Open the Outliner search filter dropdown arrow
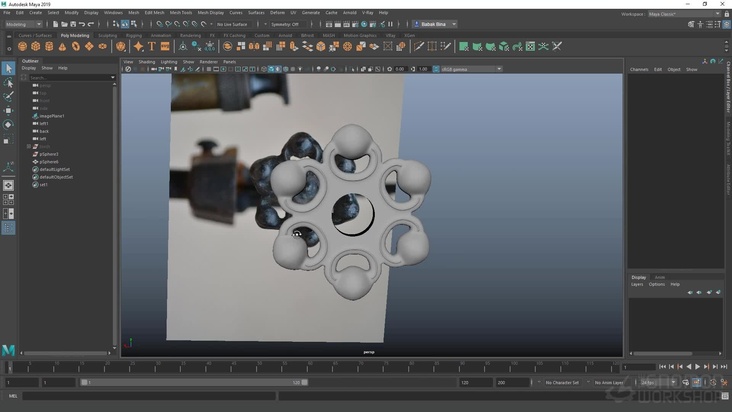Viewport: 732px width, 412px height. tap(113, 77)
